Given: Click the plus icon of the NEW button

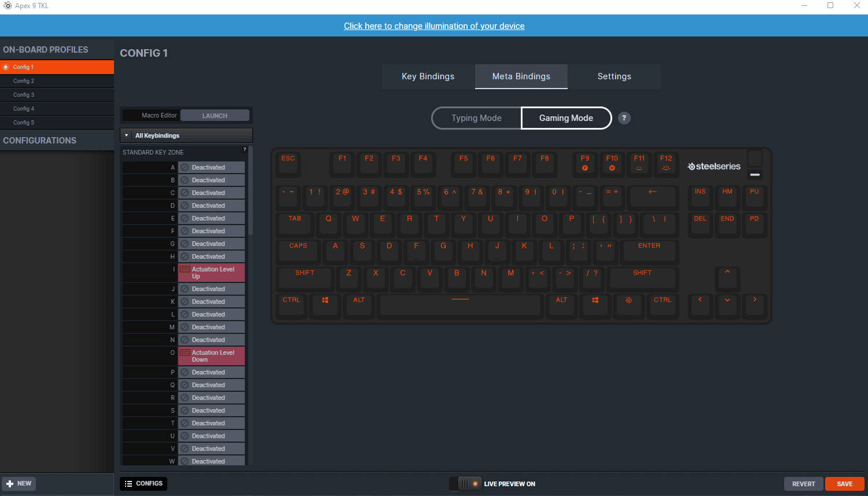Looking at the screenshot, I should 10,484.
